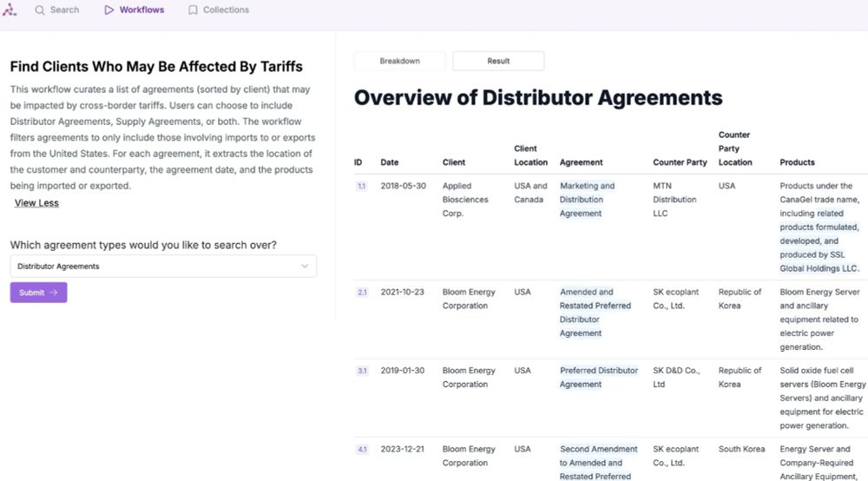Viewport: 868px width, 481px height.
Task: Select CanaGel products description cell
Action: [819, 227]
